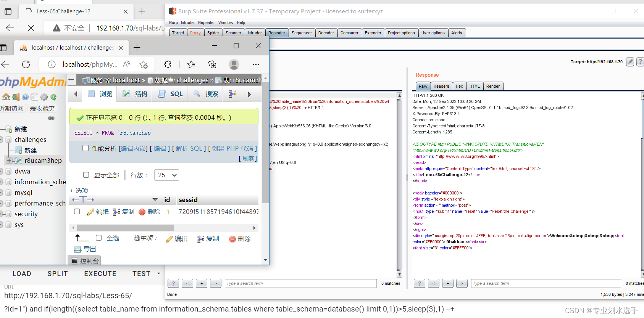Image resolution: width=644 pixels, height=318 pixels.
Task: Show previous phpMyAdmin tabs left arrow
Action: pyautogui.click(x=76, y=94)
